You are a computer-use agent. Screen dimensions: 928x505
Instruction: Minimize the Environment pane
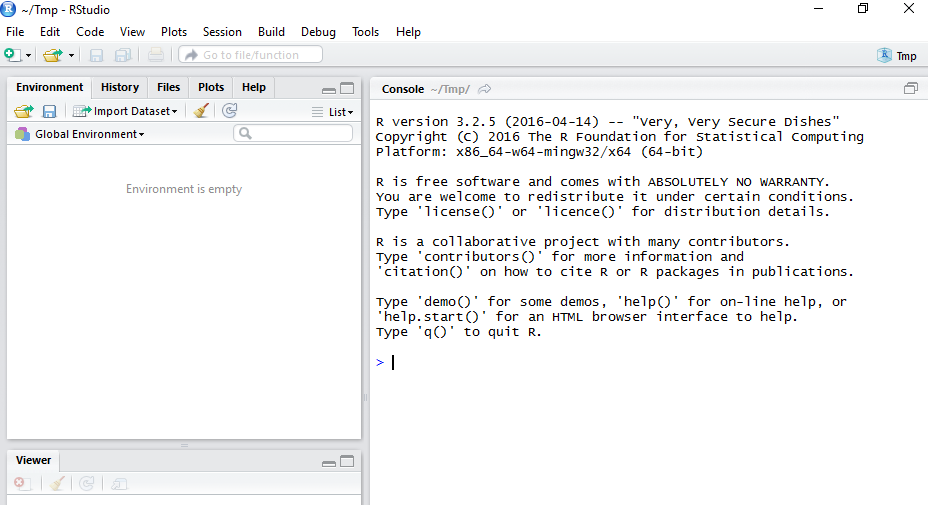[329, 89]
